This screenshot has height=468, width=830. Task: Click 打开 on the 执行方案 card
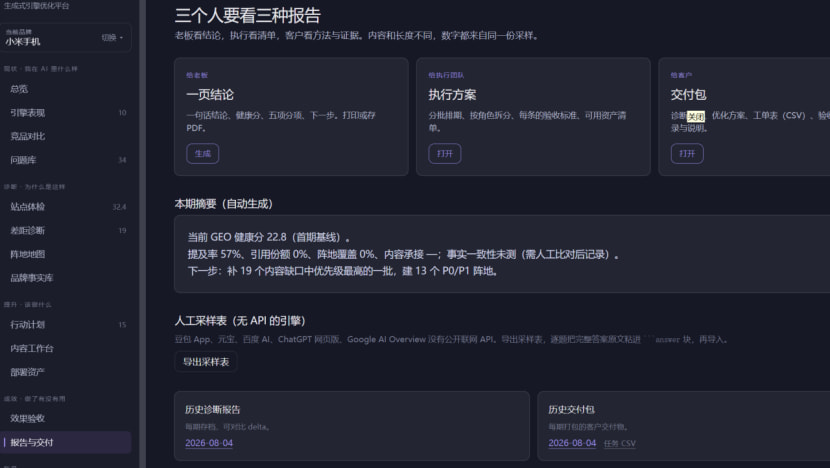click(x=445, y=154)
